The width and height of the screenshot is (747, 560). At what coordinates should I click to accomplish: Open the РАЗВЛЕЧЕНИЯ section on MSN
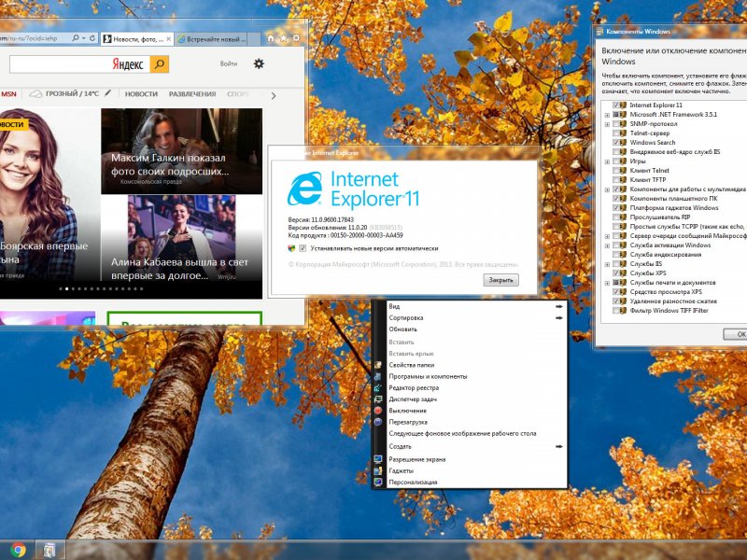click(192, 94)
